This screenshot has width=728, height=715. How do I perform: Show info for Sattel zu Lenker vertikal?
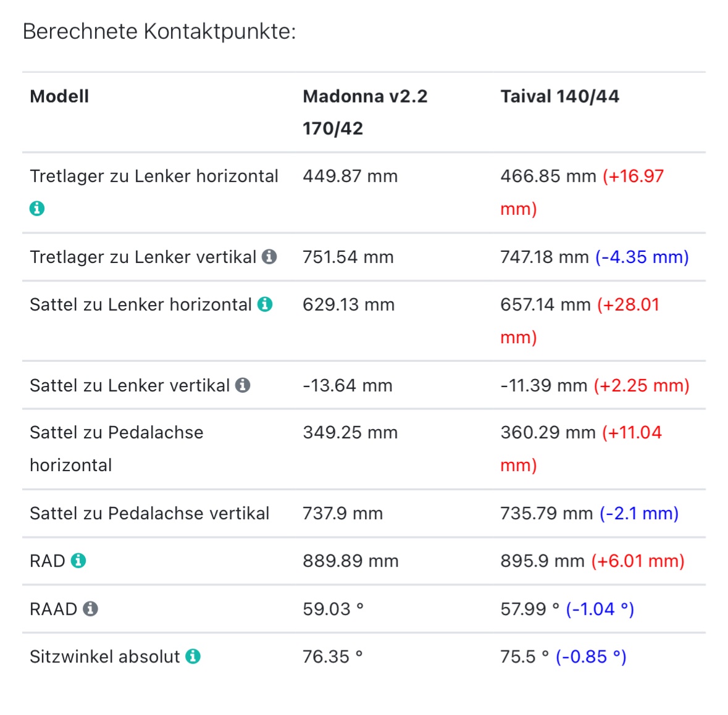(243, 385)
